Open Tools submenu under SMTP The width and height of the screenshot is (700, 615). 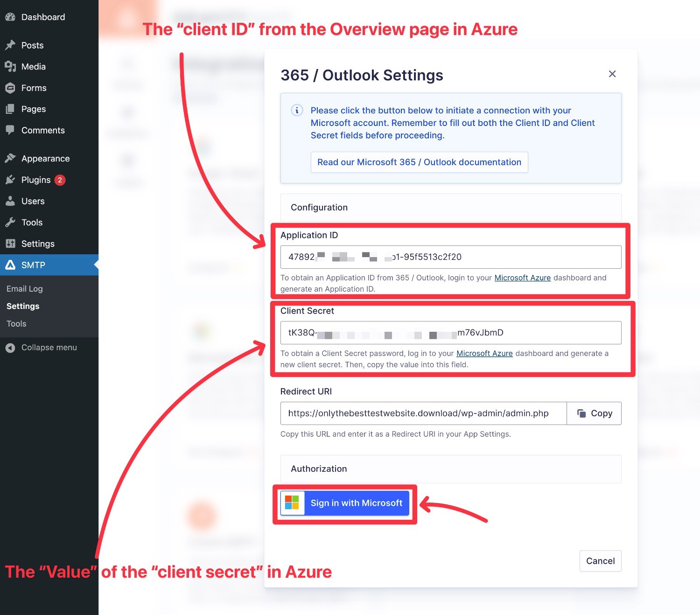coord(16,324)
